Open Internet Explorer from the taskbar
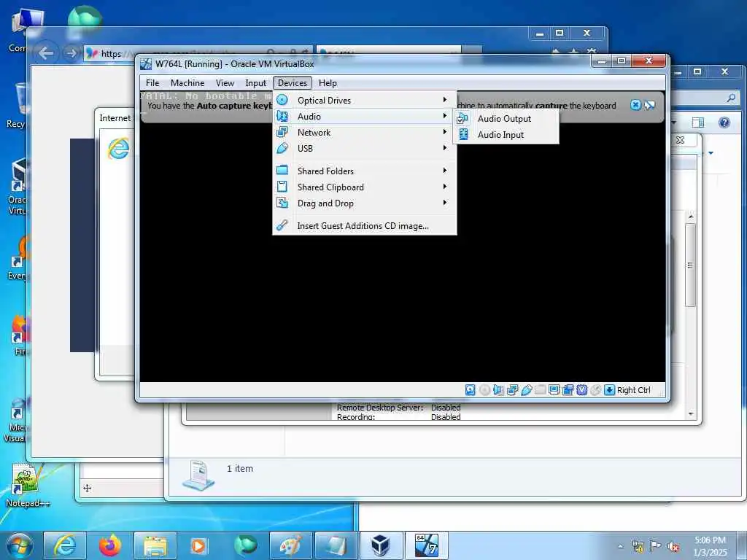747x560 pixels. coord(64,545)
